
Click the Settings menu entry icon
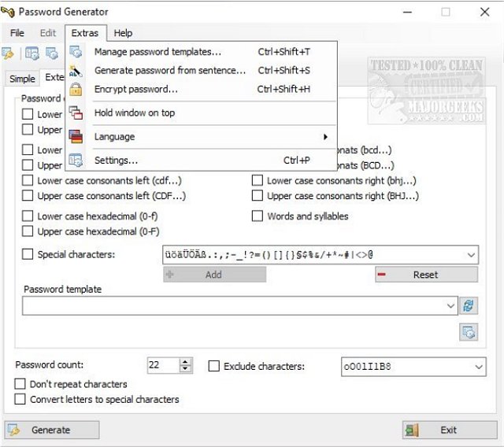[76, 161]
